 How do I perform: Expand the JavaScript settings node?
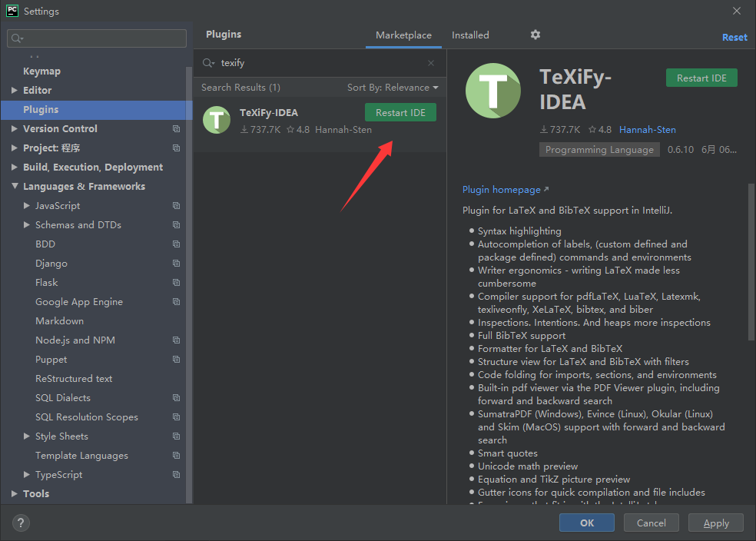coord(27,206)
